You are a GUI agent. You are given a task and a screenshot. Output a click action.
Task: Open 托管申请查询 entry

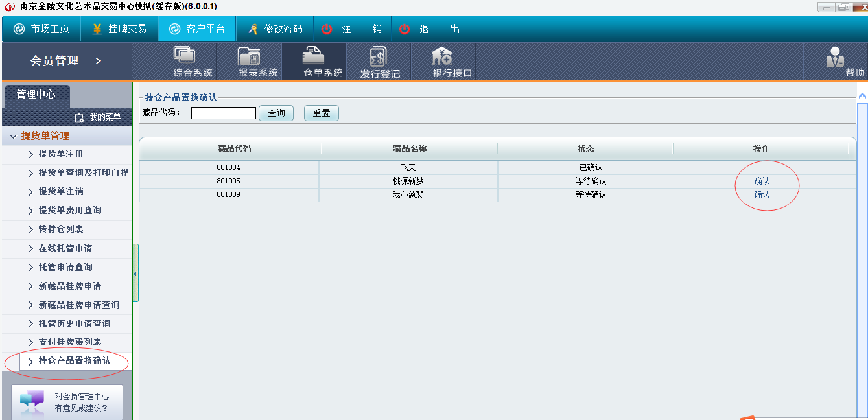[66, 268]
